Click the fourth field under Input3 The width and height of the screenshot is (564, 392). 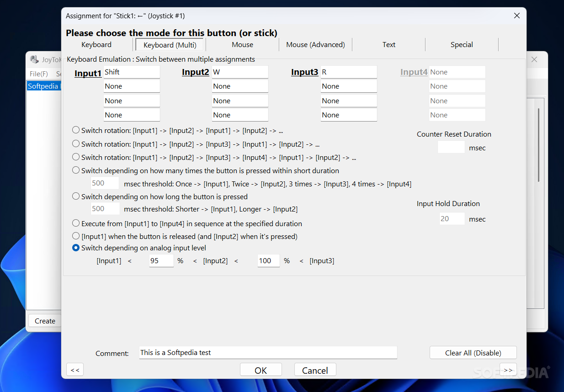pyautogui.click(x=349, y=115)
